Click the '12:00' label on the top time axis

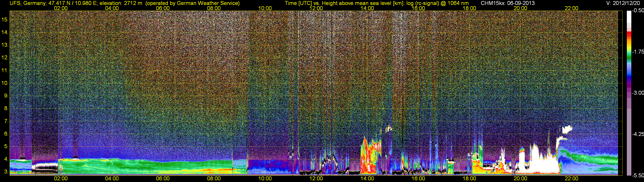coord(316,8)
